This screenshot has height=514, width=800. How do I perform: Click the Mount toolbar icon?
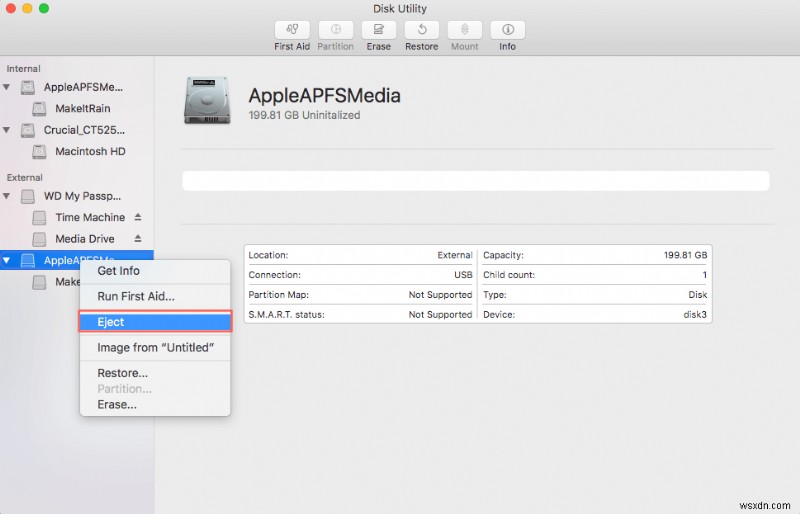[464, 30]
